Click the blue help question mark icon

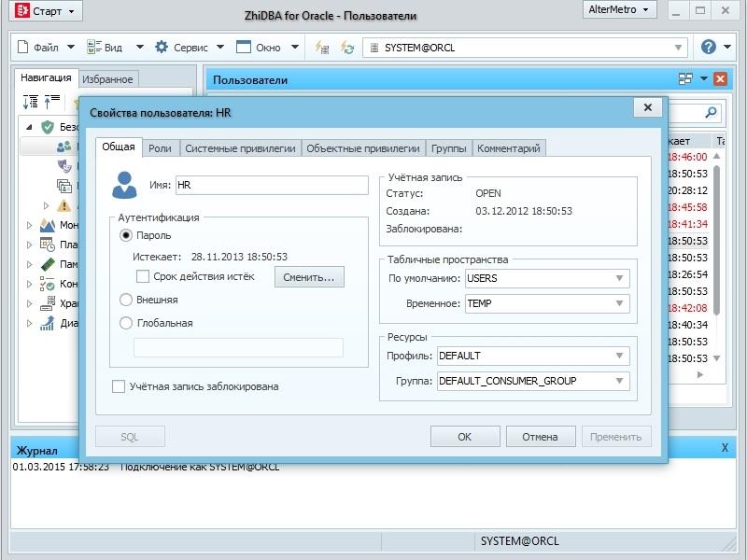pos(708,47)
